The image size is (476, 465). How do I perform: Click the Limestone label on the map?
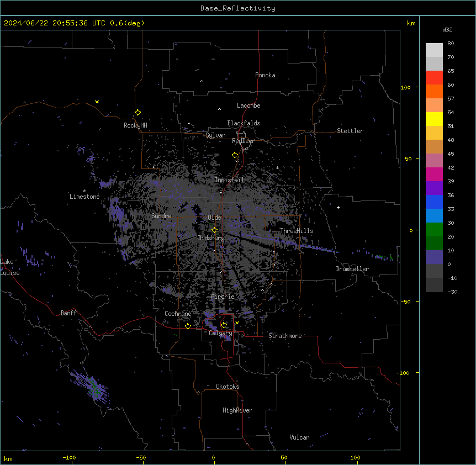click(84, 197)
